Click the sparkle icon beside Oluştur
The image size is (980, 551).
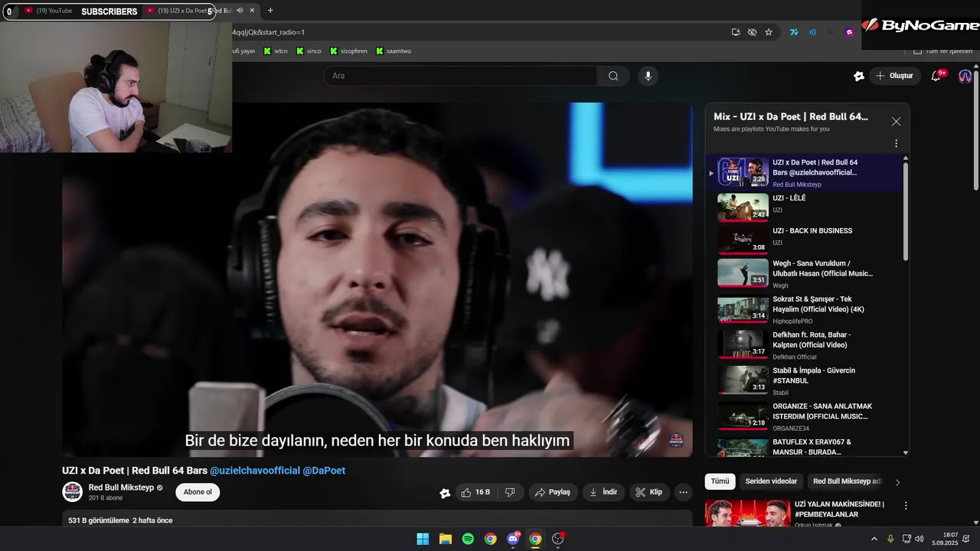(859, 76)
